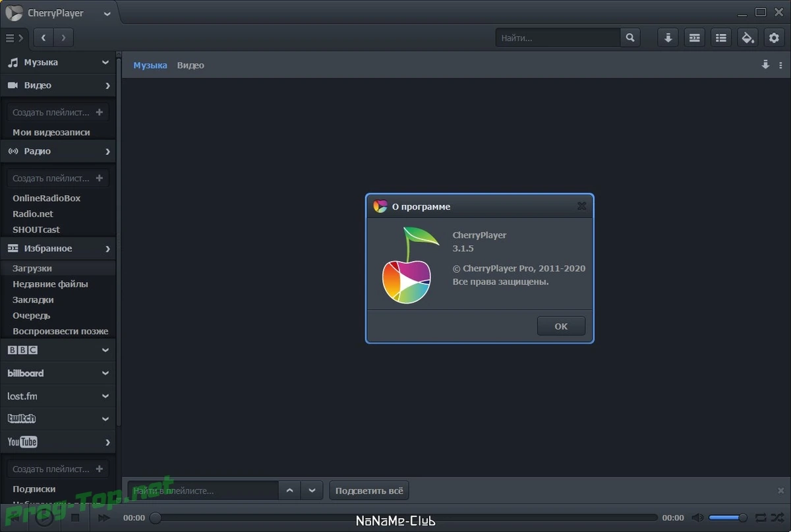791x532 pixels.
Task: Expand the last.fm sidebar section
Action: point(58,396)
